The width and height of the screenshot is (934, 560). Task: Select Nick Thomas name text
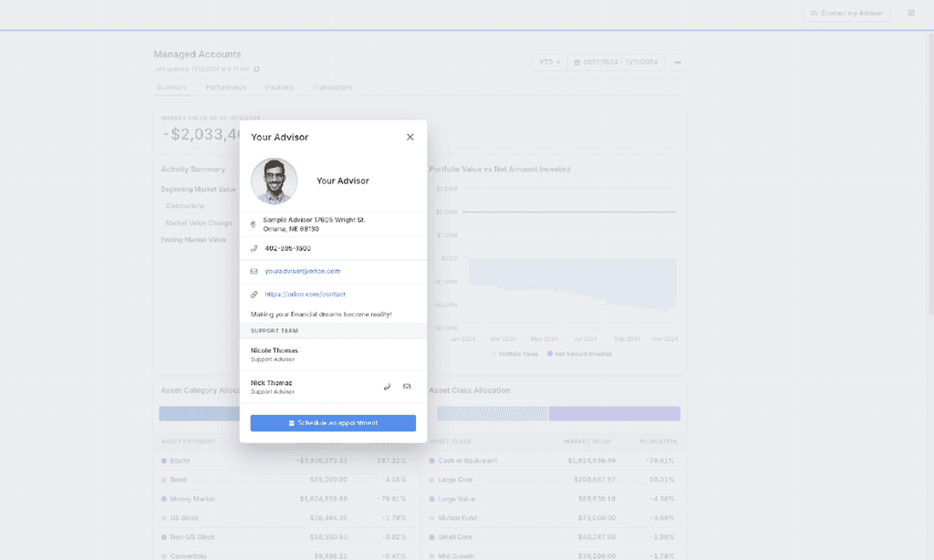click(x=271, y=383)
